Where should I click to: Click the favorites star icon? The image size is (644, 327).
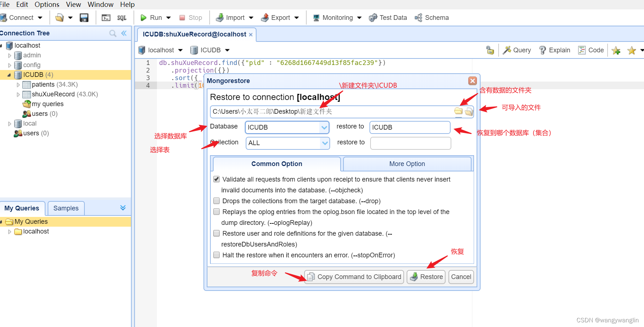click(x=631, y=51)
